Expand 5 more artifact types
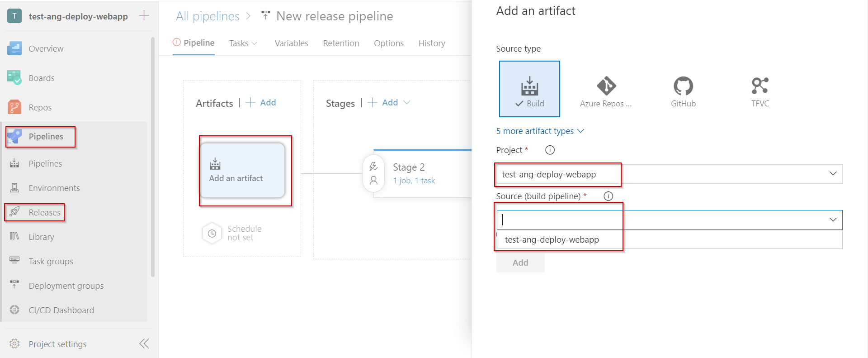 (540, 131)
